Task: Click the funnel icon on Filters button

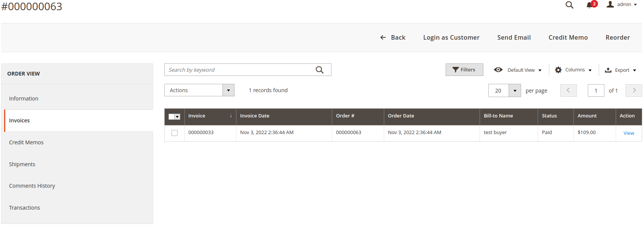Action: (455, 69)
